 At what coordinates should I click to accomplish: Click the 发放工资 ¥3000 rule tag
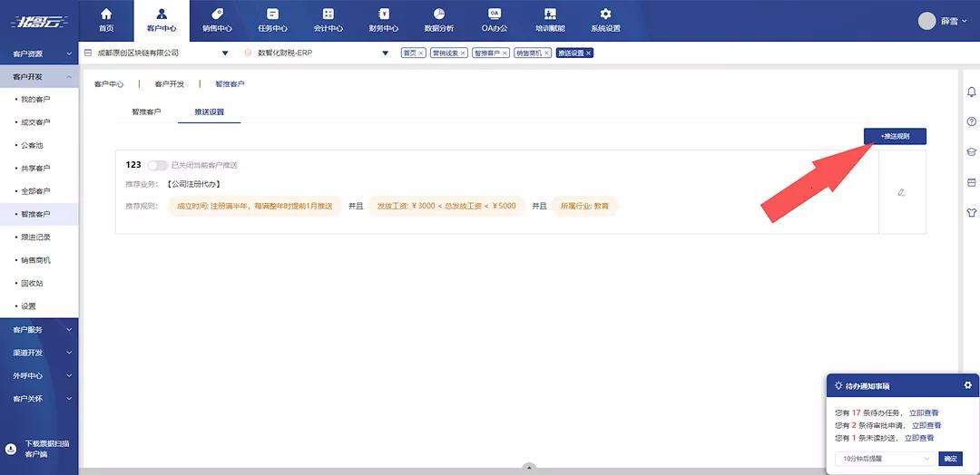(x=446, y=206)
